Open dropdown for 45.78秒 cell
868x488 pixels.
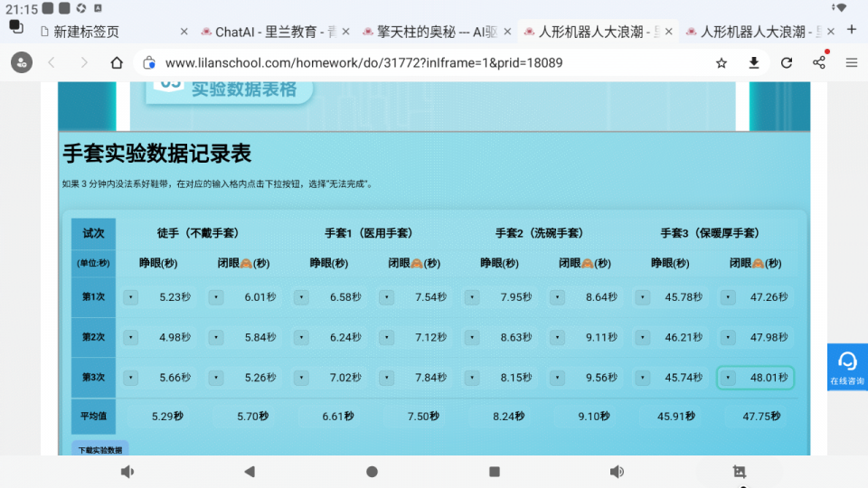click(642, 297)
